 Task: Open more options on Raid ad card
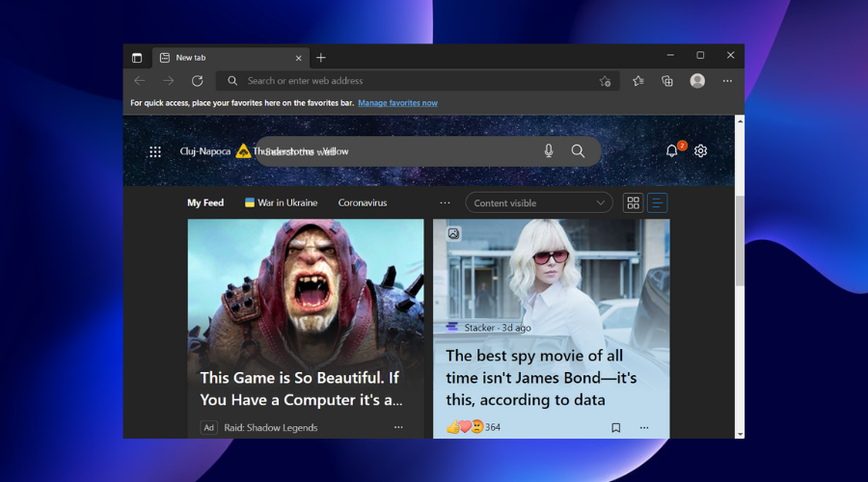[398, 427]
